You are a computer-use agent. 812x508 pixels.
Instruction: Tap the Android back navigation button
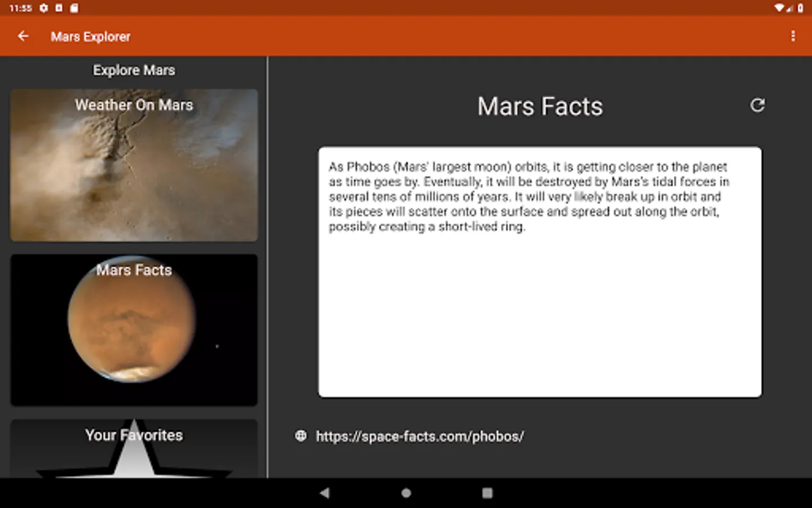point(324,493)
